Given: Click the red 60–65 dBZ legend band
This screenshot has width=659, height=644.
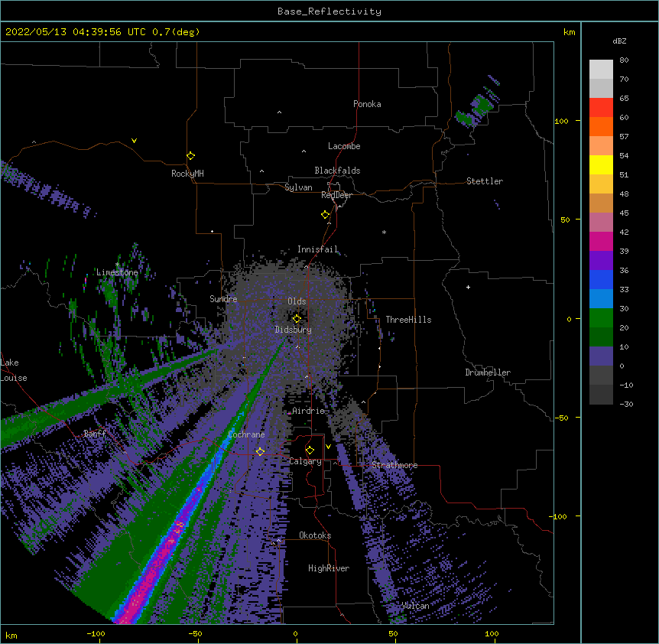Looking at the screenshot, I should pos(601,108).
